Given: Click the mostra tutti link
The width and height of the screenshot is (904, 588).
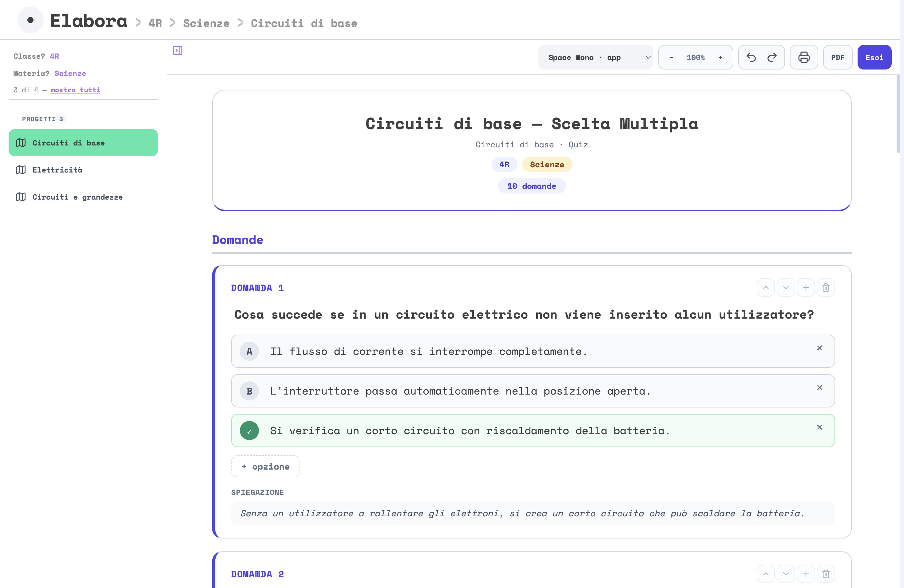Looking at the screenshot, I should click(76, 90).
